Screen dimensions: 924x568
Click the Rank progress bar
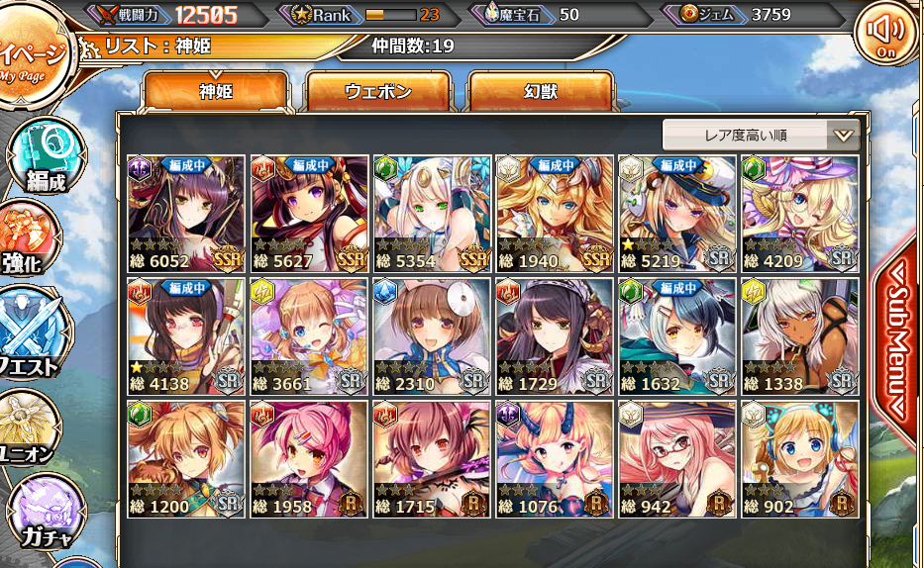pyautogui.click(x=391, y=15)
